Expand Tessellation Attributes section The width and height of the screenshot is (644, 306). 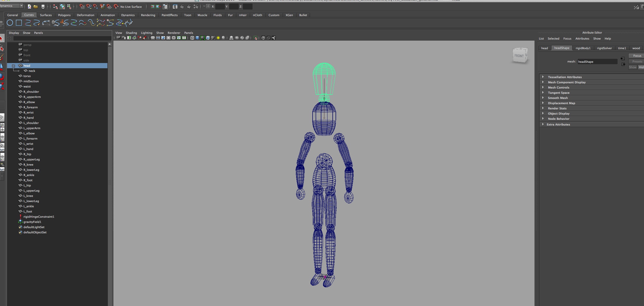(565, 77)
